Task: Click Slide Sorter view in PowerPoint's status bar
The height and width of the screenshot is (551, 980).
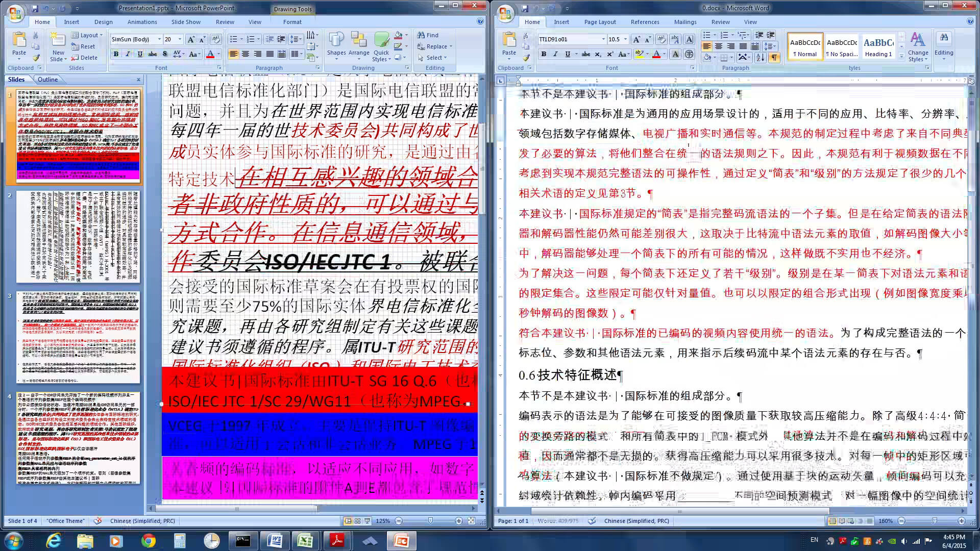Action: (357, 521)
